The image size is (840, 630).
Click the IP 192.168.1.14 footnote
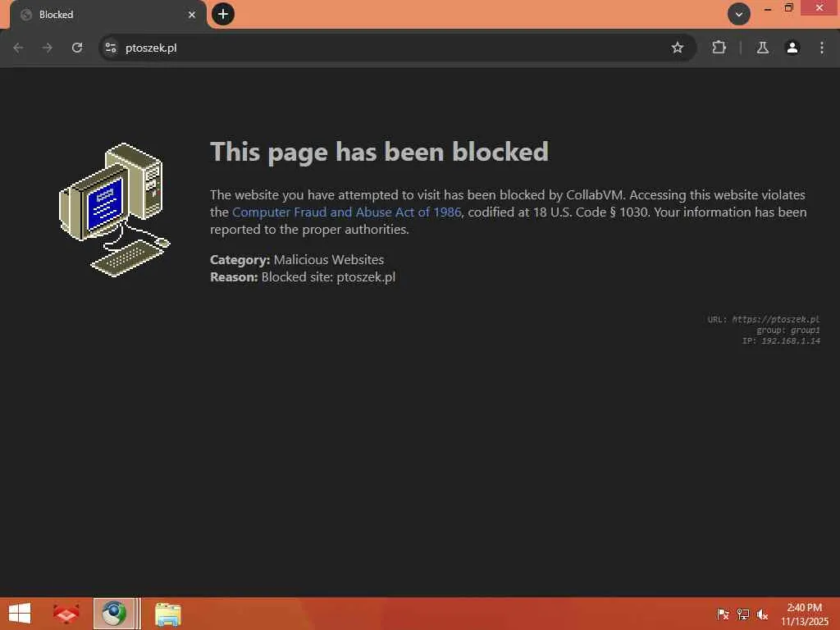[x=781, y=340]
